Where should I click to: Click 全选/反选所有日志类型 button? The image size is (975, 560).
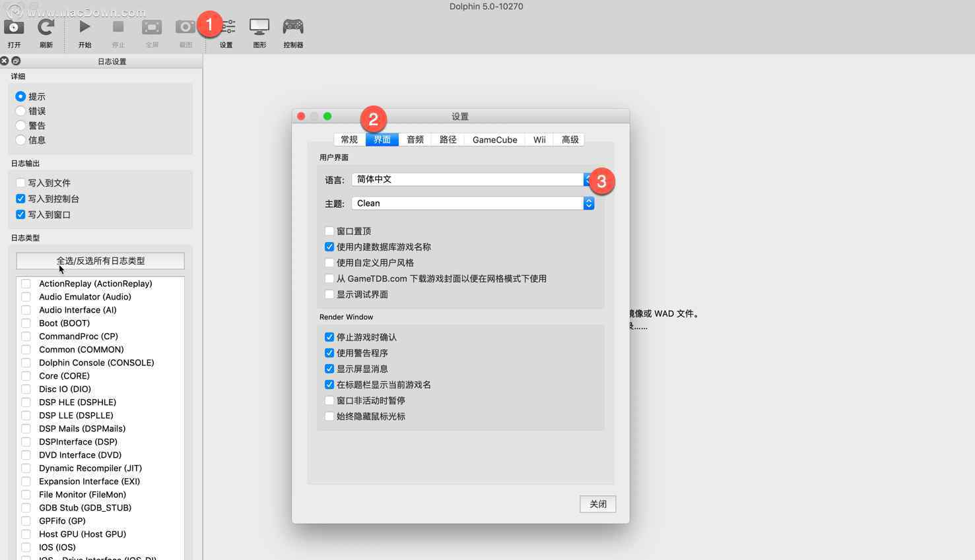(x=100, y=261)
